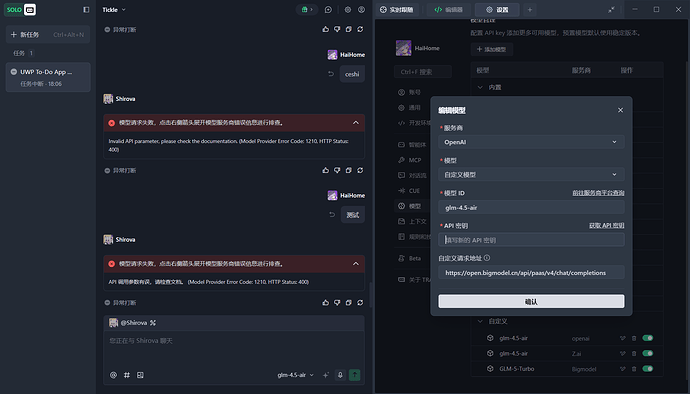This screenshot has height=394, width=690.
Task: Thumbs up the first interrupted reply
Action: click(326, 29)
